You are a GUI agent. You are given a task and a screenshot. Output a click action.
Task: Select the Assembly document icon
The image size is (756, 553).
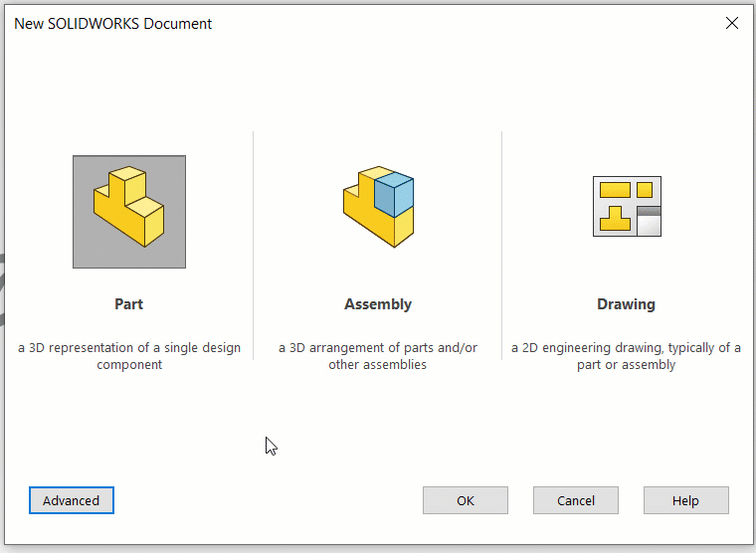(378, 207)
